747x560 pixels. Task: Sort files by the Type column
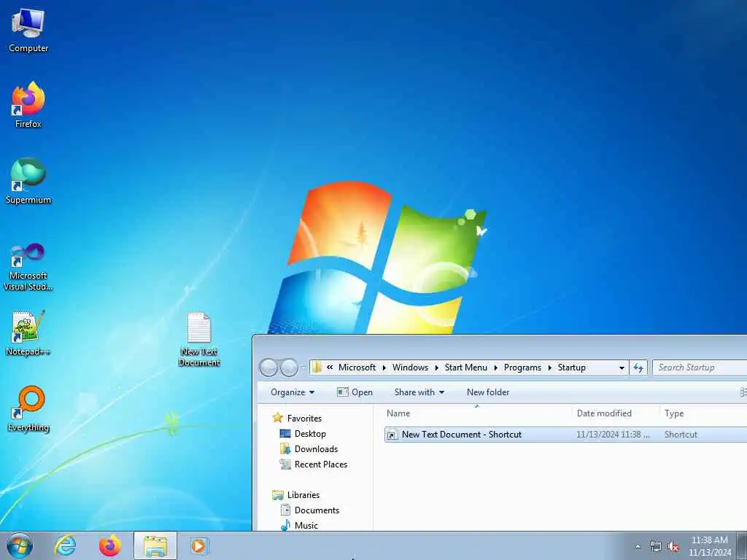point(703,413)
